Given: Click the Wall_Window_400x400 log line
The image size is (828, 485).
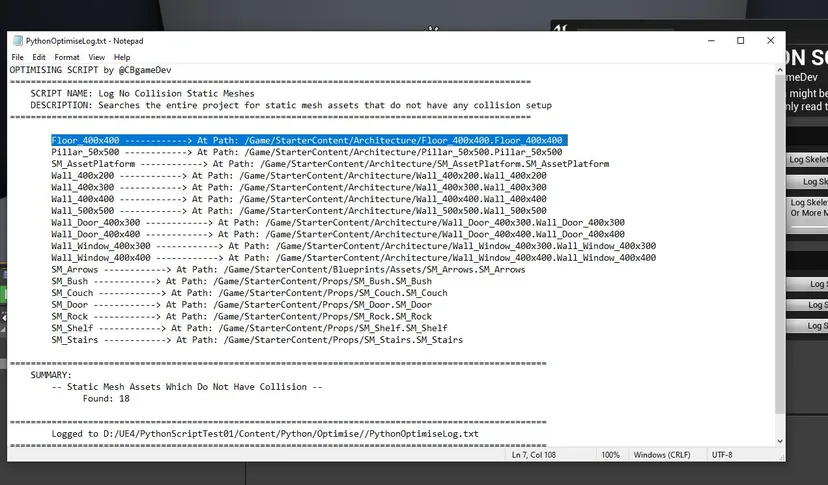Looking at the screenshot, I should pos(354,258).
